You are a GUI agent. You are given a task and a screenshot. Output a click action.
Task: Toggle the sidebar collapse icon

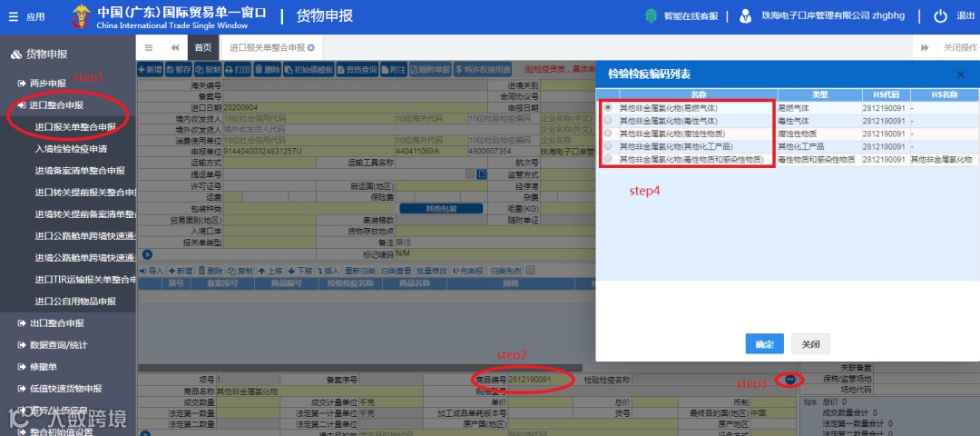[x=149, y=47]
